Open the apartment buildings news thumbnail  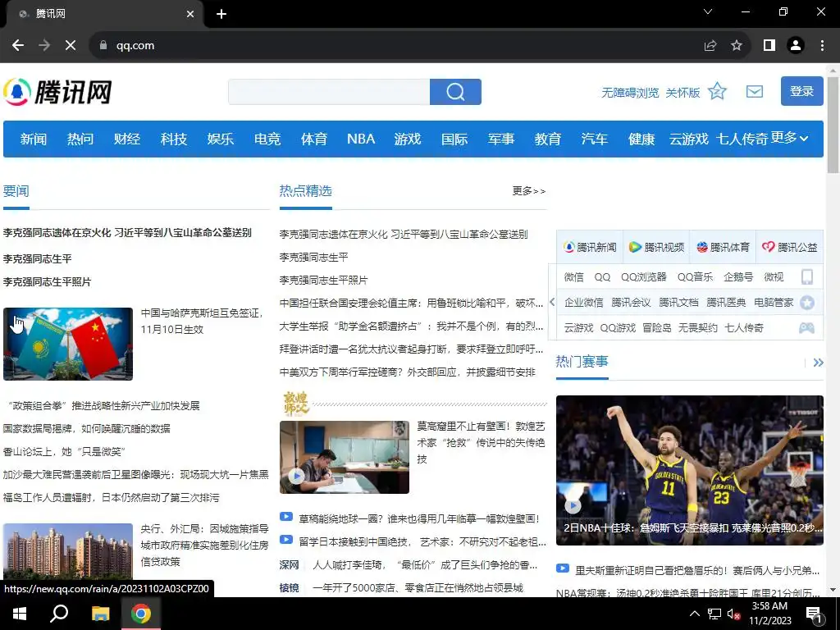click(x=68, y=552)
